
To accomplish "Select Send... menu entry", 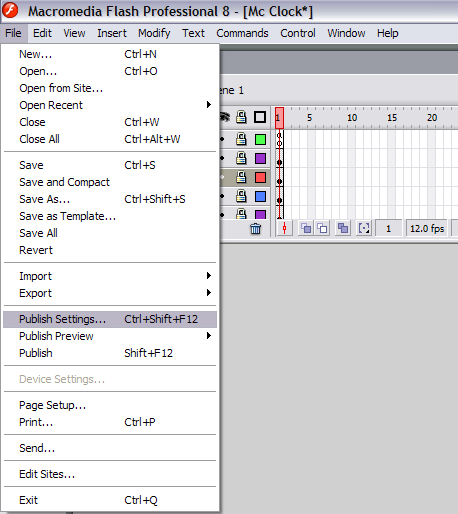I will click(x=110, y=448).
